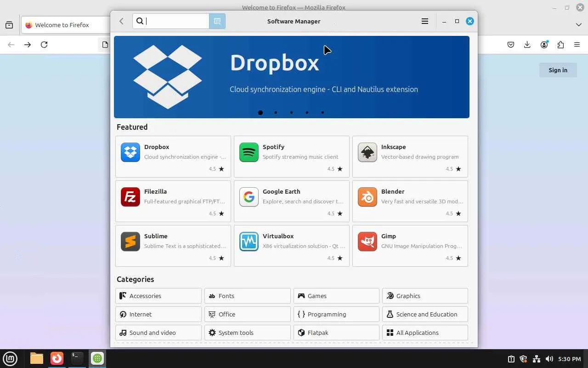Launch Files from the taskbar
588x368 pixels.
pos(37,358)
